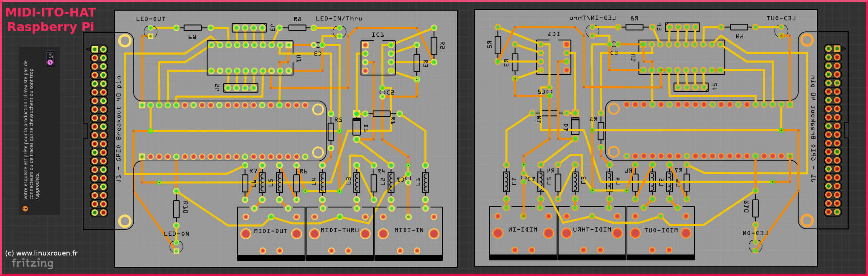Select resistor R7 on the left board
Viewport: 868px width, 276px height.
coord(245,183)
